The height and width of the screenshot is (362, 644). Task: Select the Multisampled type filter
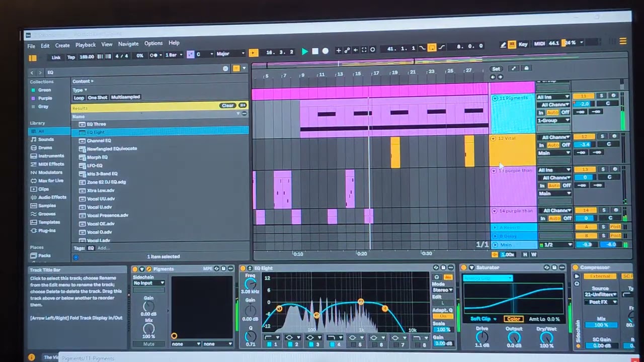coord(125,97)
